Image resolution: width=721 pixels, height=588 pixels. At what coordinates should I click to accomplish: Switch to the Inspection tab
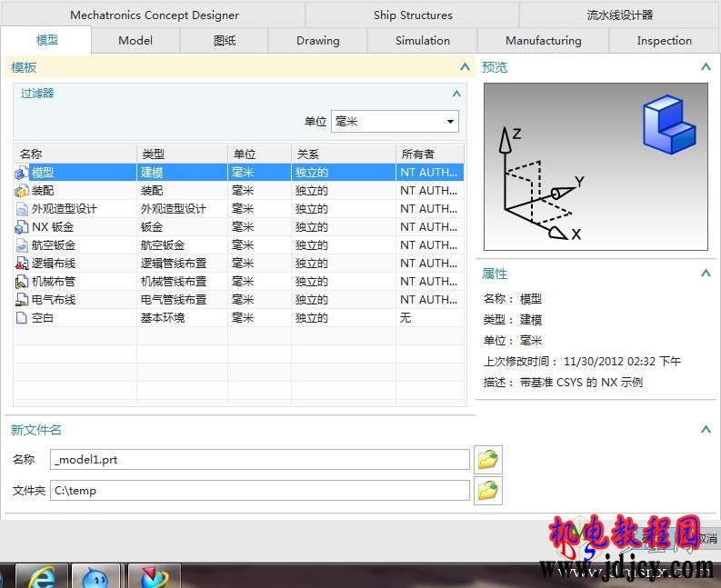click(664, 41)
